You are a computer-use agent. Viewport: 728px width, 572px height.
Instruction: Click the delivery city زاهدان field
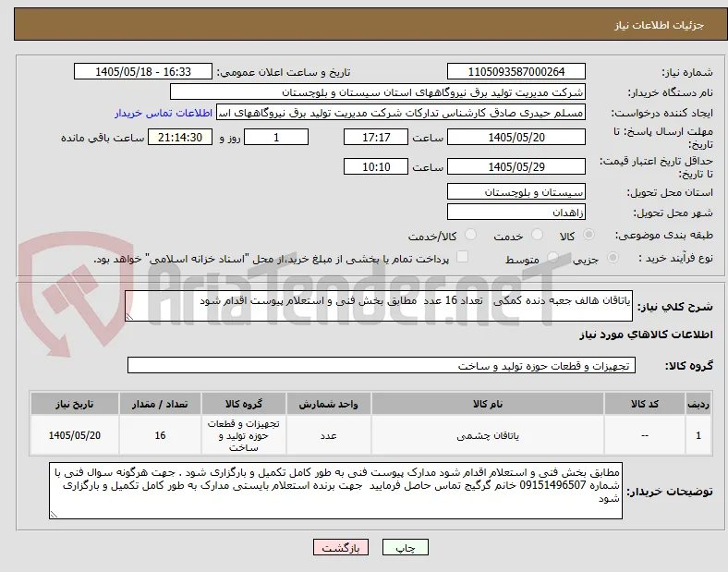coord(516,213)
